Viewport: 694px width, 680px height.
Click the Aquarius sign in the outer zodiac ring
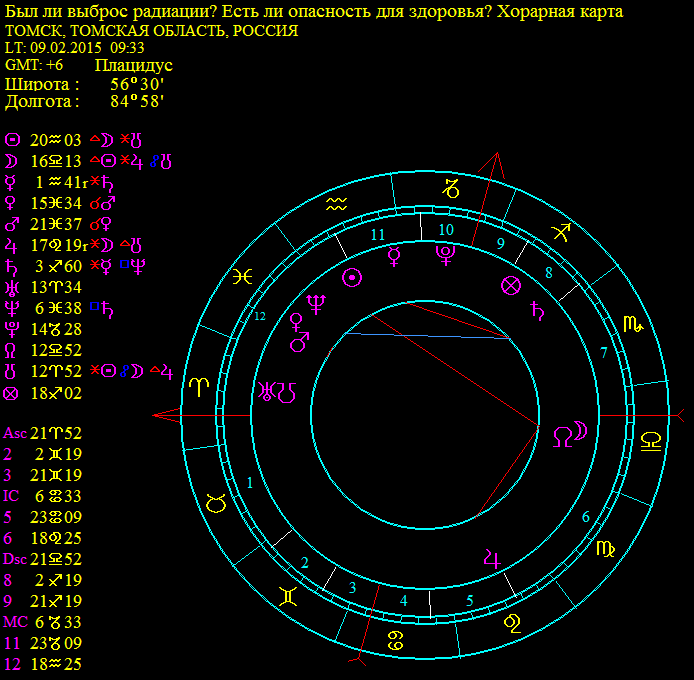pos(337,204)
